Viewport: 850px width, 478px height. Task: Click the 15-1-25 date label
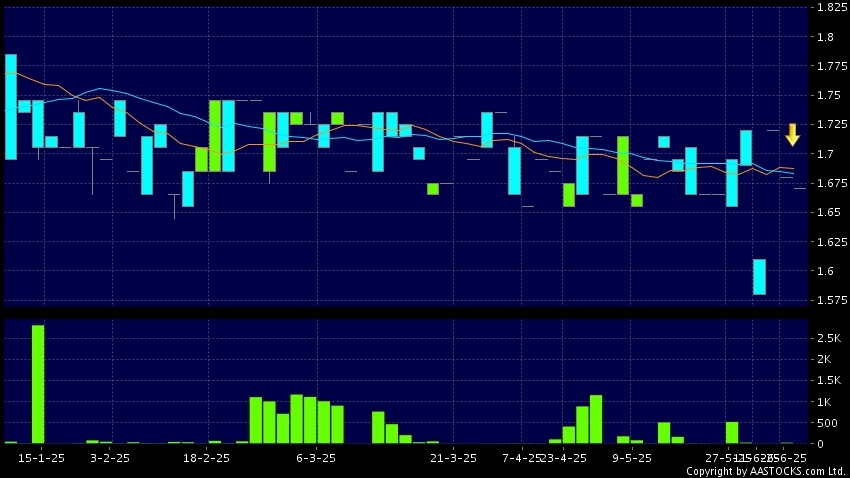(41, 458)
